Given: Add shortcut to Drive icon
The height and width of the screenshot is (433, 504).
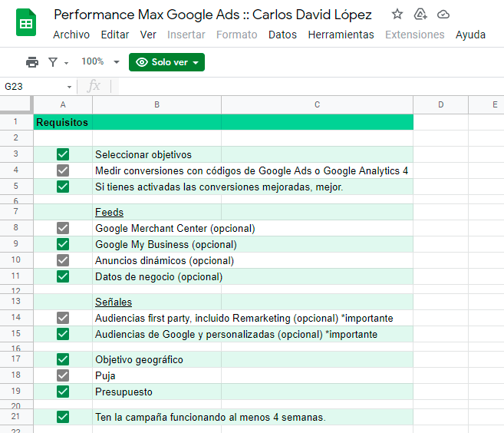Looking at the screenshot, I should point(420,14).
